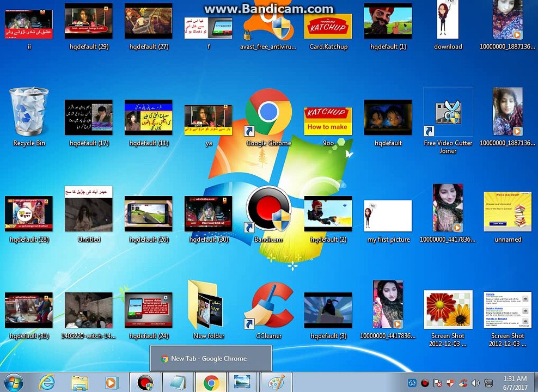
Task: Switch to the photo viewer taskbar button
Action: pyautogui.click(x=242, y=382)
